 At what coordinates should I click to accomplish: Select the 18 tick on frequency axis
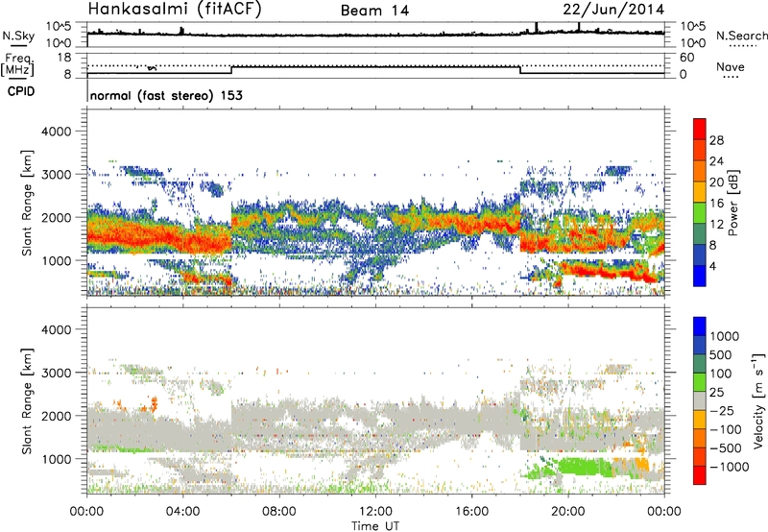[x=64, y=58]
